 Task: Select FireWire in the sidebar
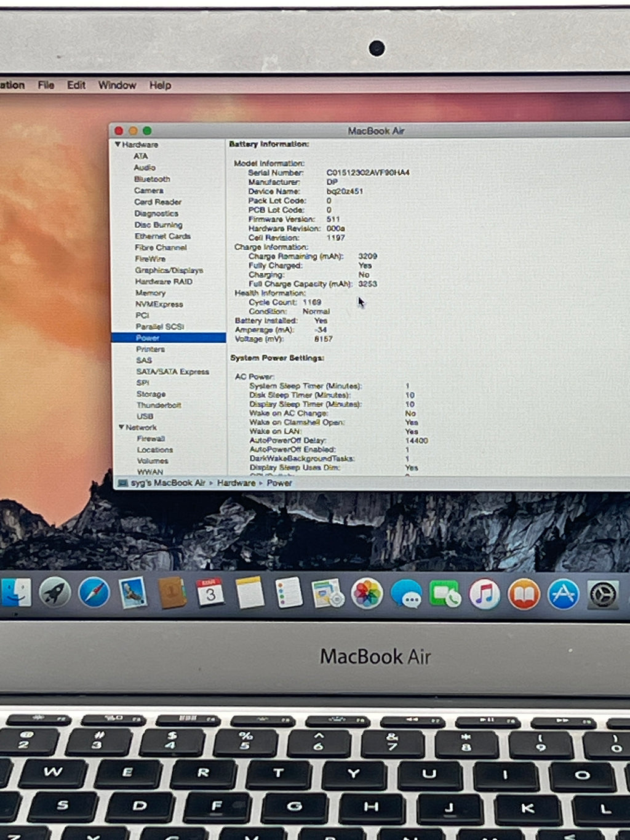150,259
